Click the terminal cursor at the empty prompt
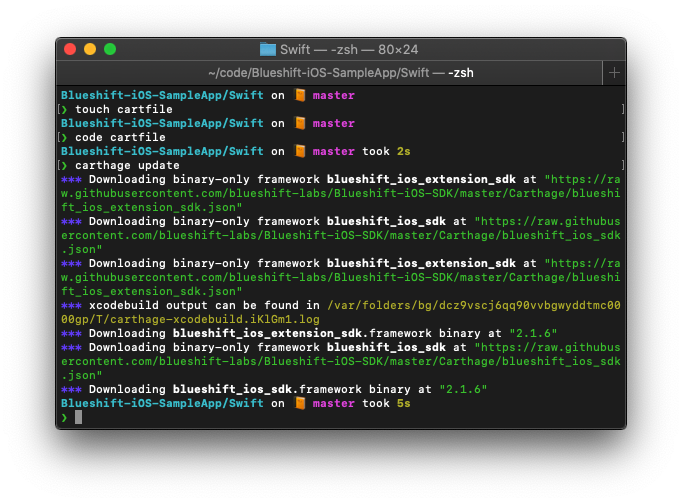682x503 pixels. (x=78, y=417)
